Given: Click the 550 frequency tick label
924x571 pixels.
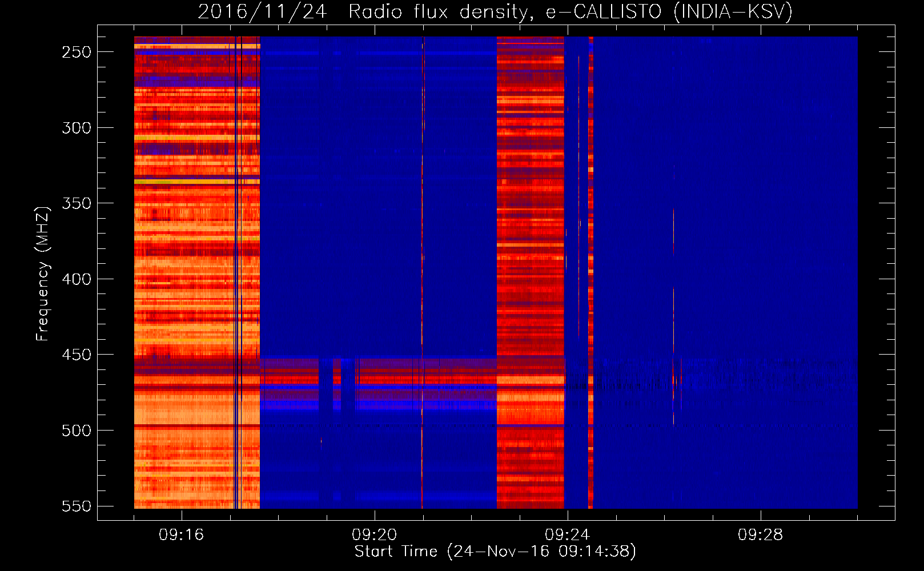Looking at the screenshot, I should click(77, 506).
